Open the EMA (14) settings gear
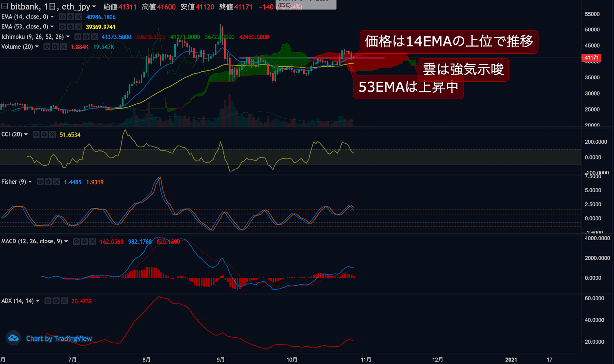This screenshot has width=614, height=364. 70,16
